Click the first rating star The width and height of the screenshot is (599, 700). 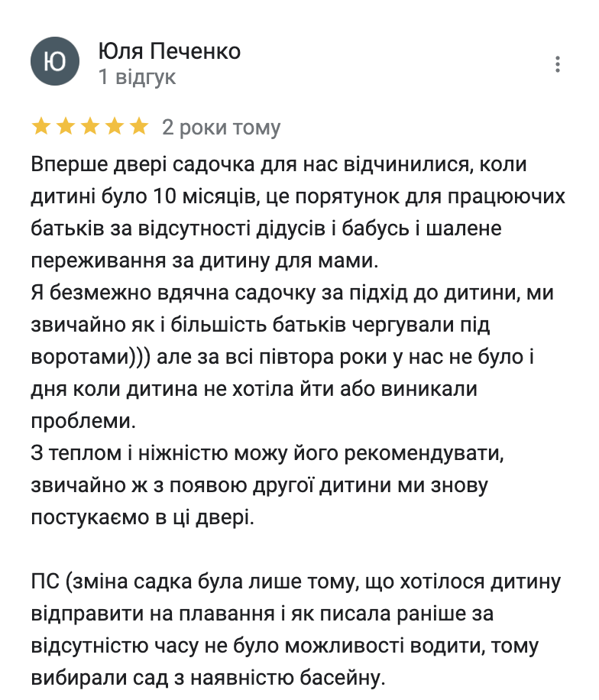pyautogui.click(x=41, y=126)
